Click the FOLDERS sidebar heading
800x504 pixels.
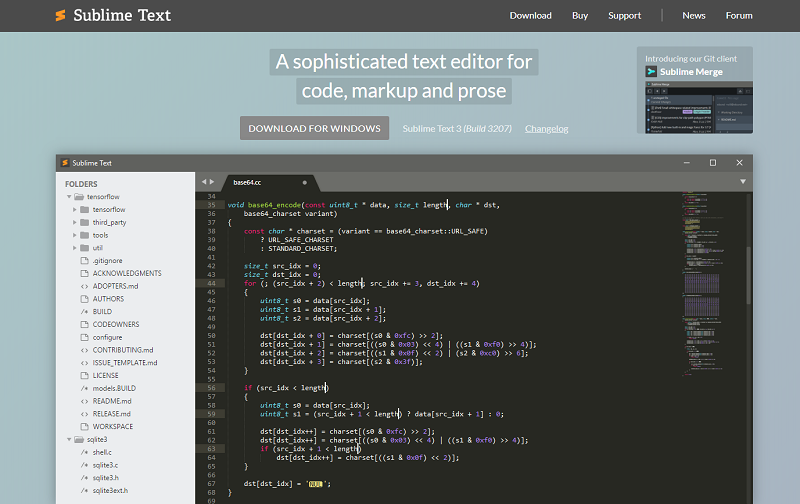(x=81, y=184)
